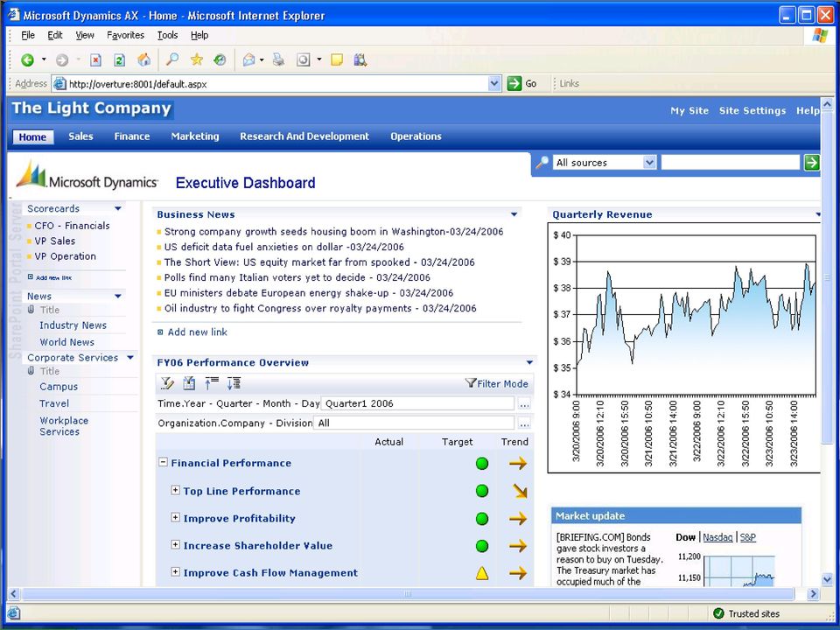Screen dimensions: 840x630
Task: Open Site Settings
Action: [x=752, y=111]
